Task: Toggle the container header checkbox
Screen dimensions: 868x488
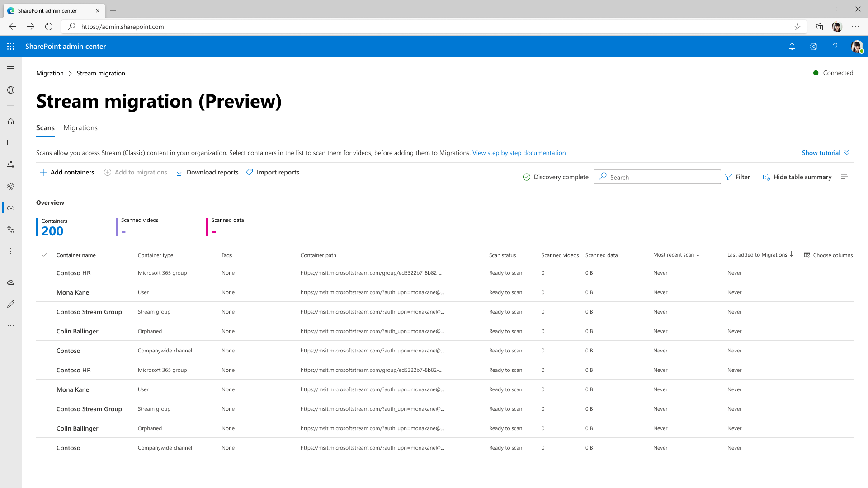Action: tap(45, 254)
